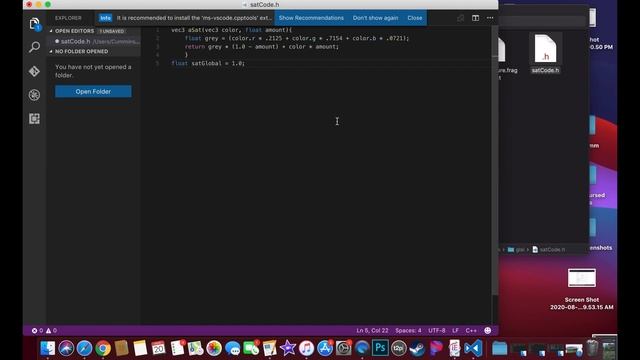Click the Open Folder button

[x=93, y=91]
